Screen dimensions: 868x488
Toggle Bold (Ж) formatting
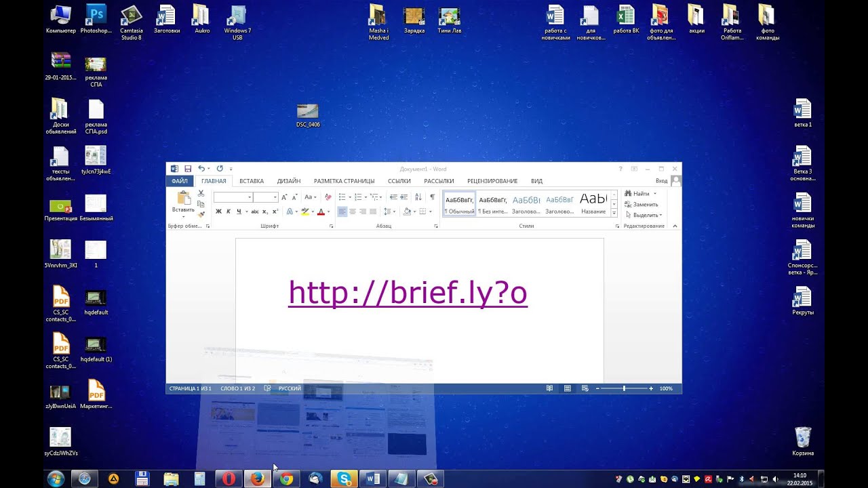click(218, 211)
